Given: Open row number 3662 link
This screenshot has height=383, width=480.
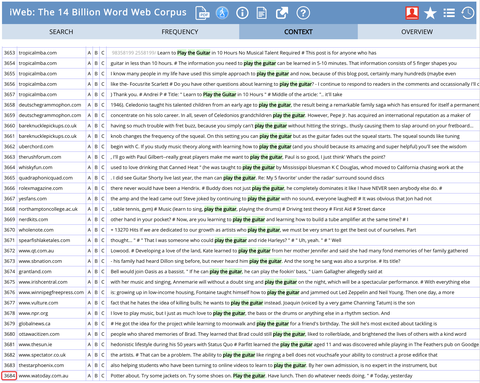Looking at the screenshot, I should click(9, 146).
